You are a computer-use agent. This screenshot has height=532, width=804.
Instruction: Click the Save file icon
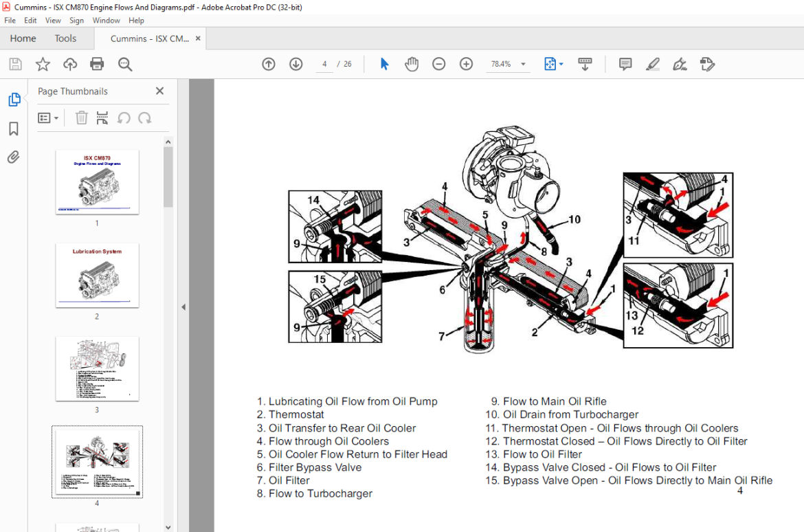(x=15, y=64)
